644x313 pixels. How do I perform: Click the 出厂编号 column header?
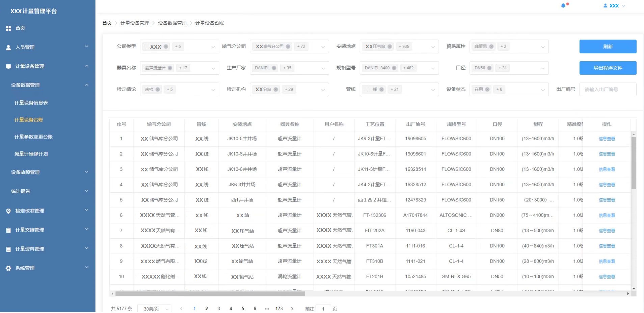click(415, 124)
